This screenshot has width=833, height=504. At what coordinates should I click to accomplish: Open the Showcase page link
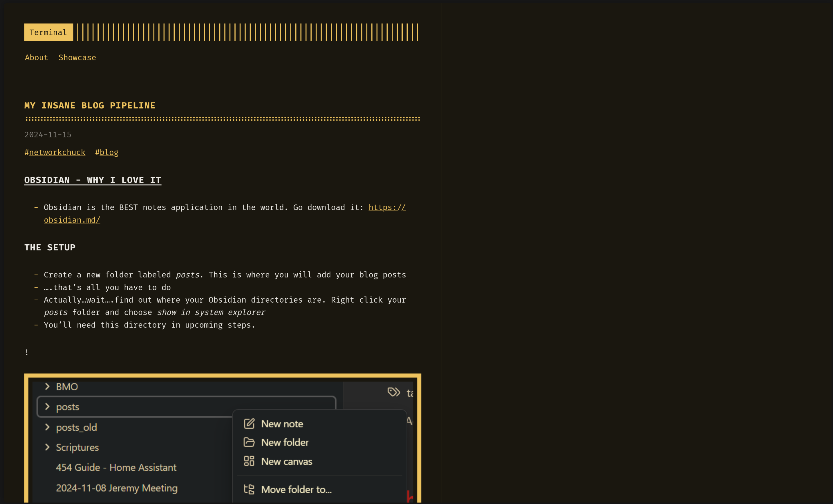[77, 57]
